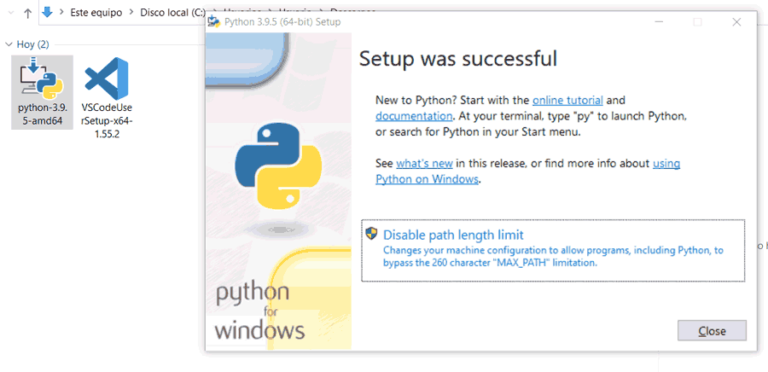Image resolution: width=768 pixels, height=372 pixels.
Task: Go up one folder with the up arrow
Action: (27, 13)
